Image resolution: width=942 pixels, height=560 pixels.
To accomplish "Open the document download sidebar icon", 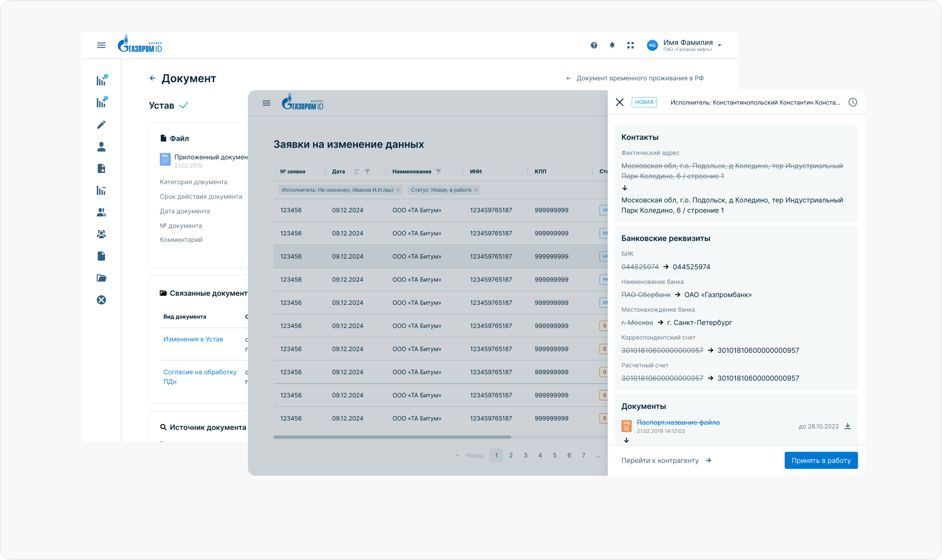I will pos(101,168).
